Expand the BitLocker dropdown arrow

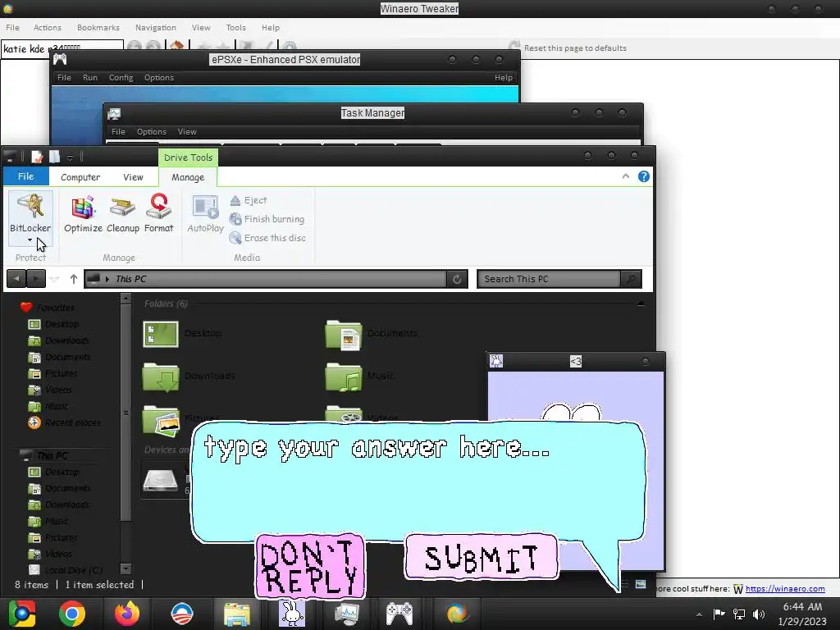point(30,240)
